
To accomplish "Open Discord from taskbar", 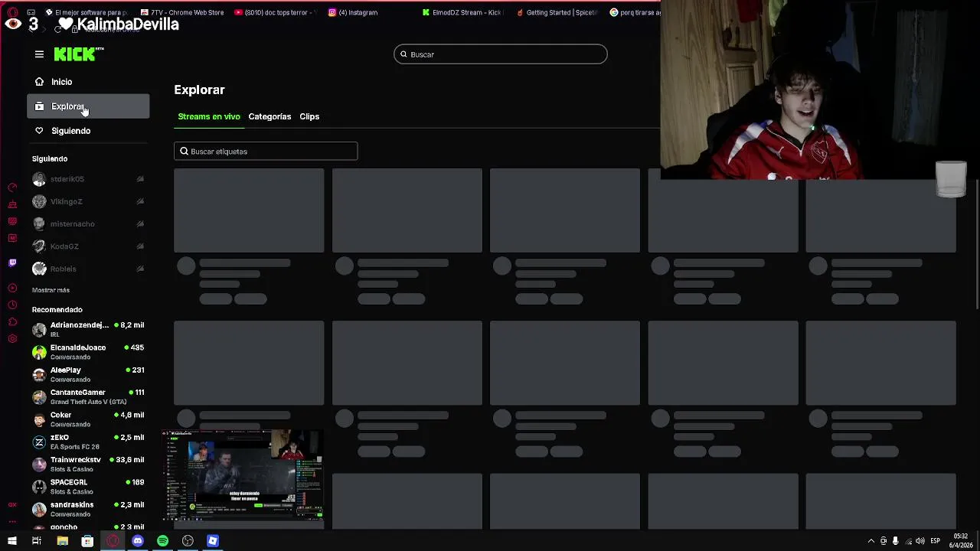I will coord(138,541).
